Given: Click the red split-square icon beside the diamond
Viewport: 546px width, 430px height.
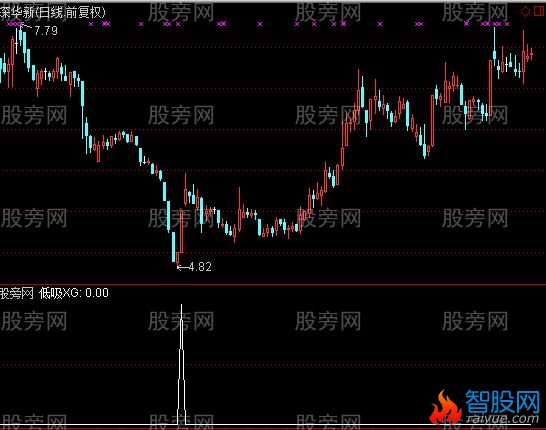Looking at the screenshot, I should click(x=539, y=11).
